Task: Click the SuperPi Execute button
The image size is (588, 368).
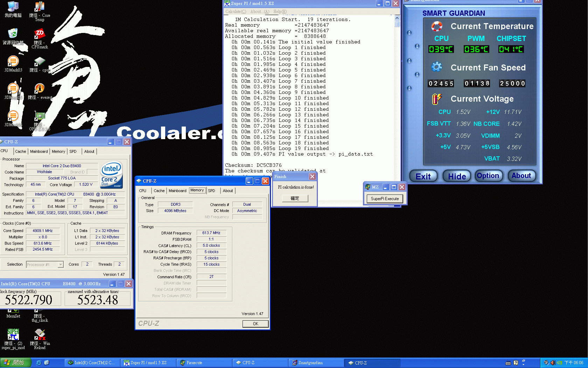Action: click(385, 199)
